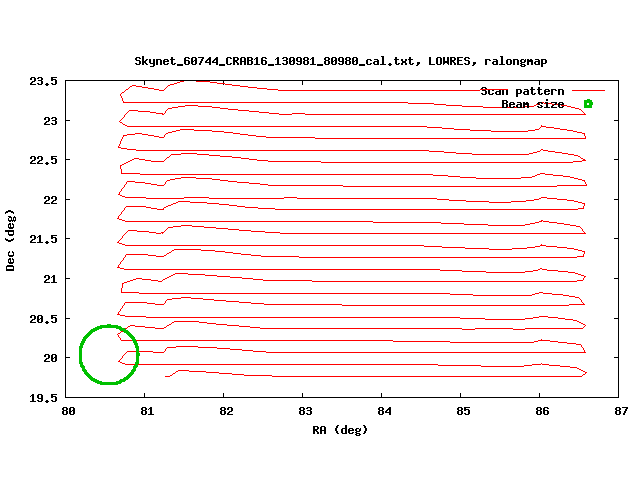Click the plot title Skynet_60744_CRAB16 text
This screenshot has width=640, height=480.
340,61
